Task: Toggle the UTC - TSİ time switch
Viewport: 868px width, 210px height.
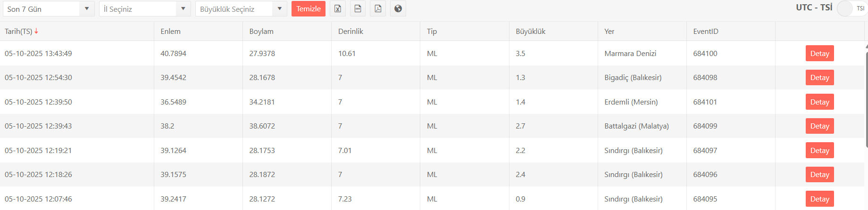Action: 851,8
